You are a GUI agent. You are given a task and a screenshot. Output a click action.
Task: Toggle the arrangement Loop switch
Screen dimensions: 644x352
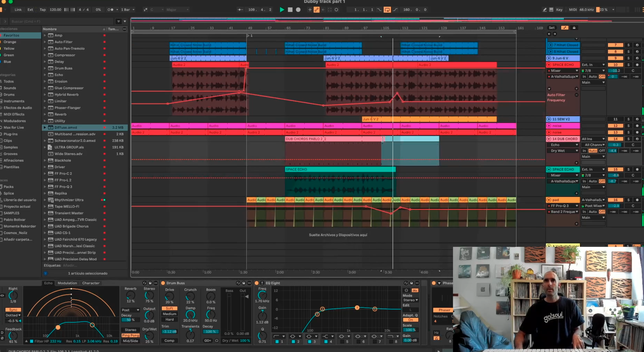point(387,10)
